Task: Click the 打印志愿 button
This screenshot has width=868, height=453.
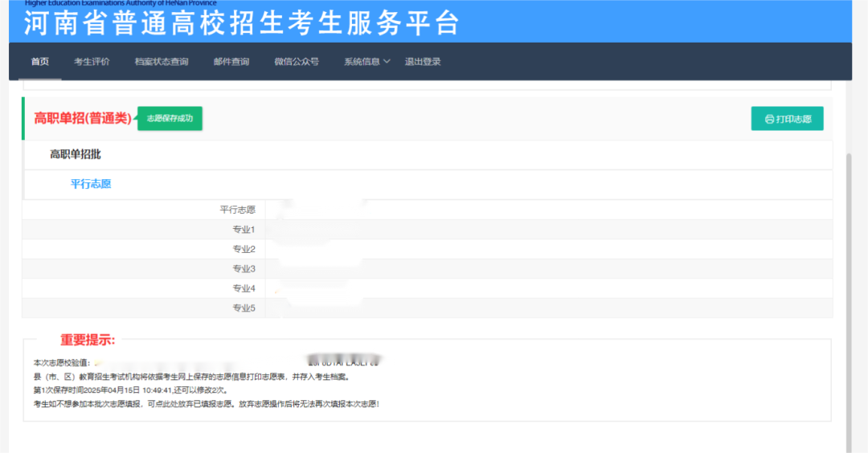Action: tap(787, 119)
